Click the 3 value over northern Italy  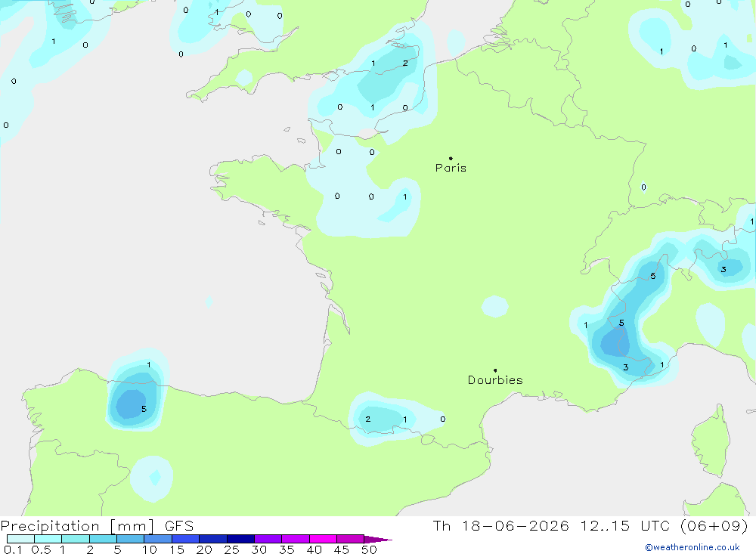tap(723, 270)
